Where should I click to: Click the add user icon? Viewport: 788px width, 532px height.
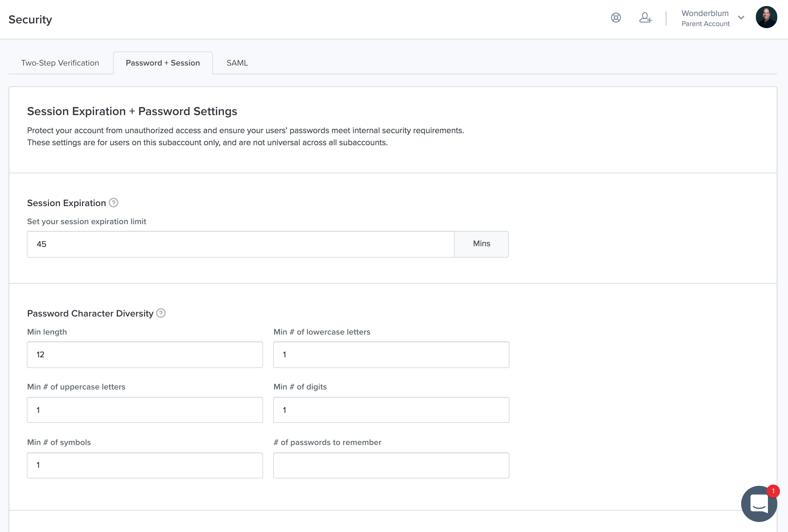[645, 18]
